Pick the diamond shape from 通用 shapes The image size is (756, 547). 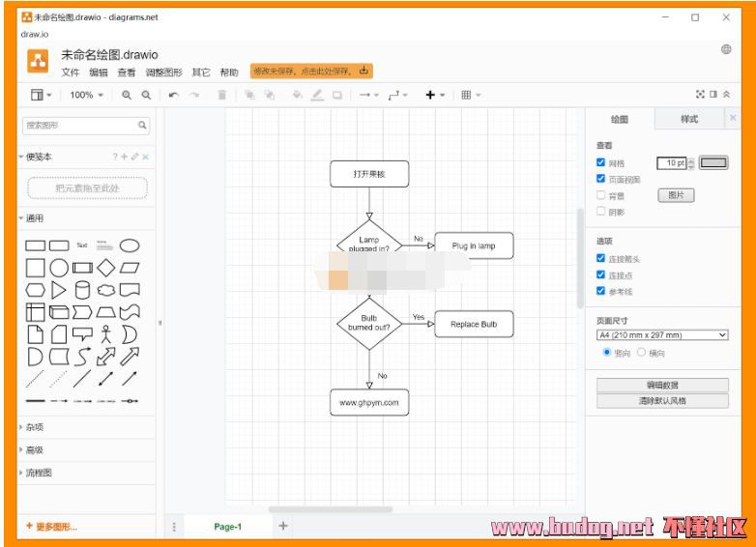[x=106, y=267]
